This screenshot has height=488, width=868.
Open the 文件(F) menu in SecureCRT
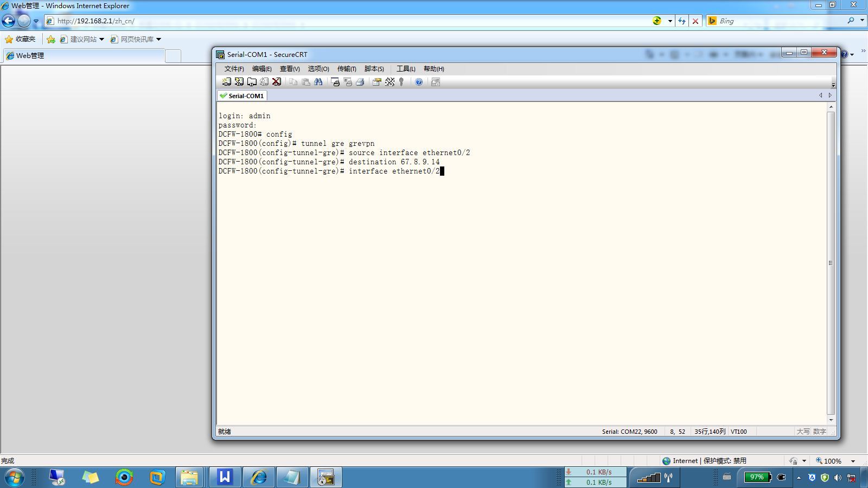(234, 69)
